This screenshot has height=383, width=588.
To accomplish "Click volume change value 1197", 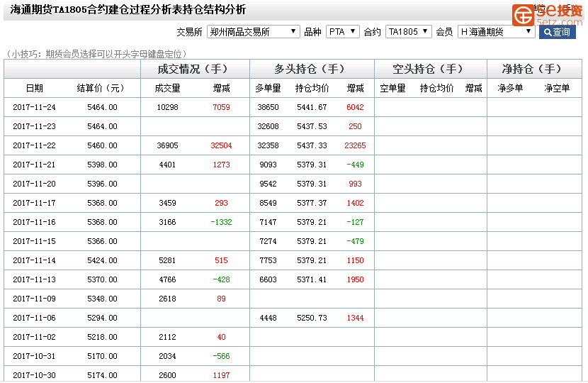I will click(221, 375).
